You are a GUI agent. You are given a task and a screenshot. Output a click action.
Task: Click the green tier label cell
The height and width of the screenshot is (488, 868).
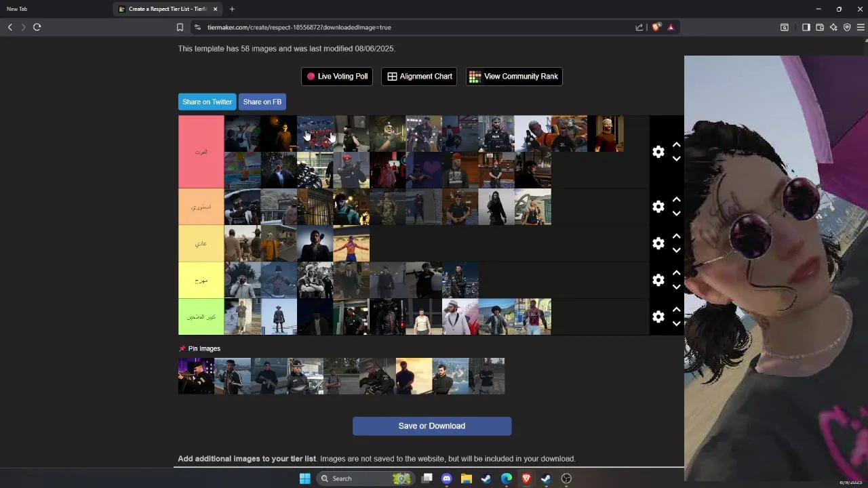point(201,317)
